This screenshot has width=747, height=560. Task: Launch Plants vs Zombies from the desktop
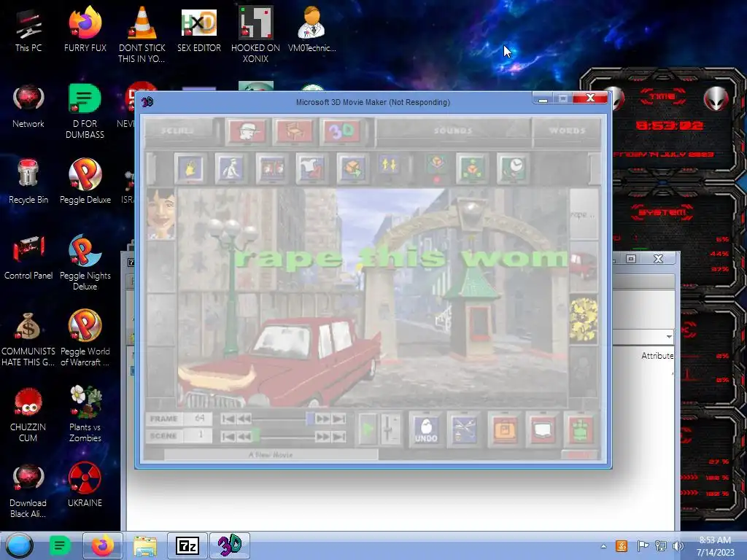tap(85, 414)
